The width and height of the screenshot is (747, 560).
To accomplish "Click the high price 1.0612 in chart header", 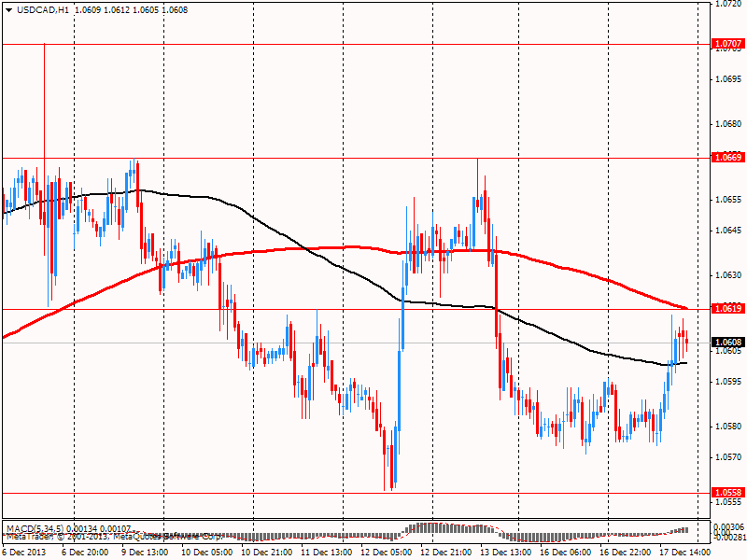I will point(117,10).
